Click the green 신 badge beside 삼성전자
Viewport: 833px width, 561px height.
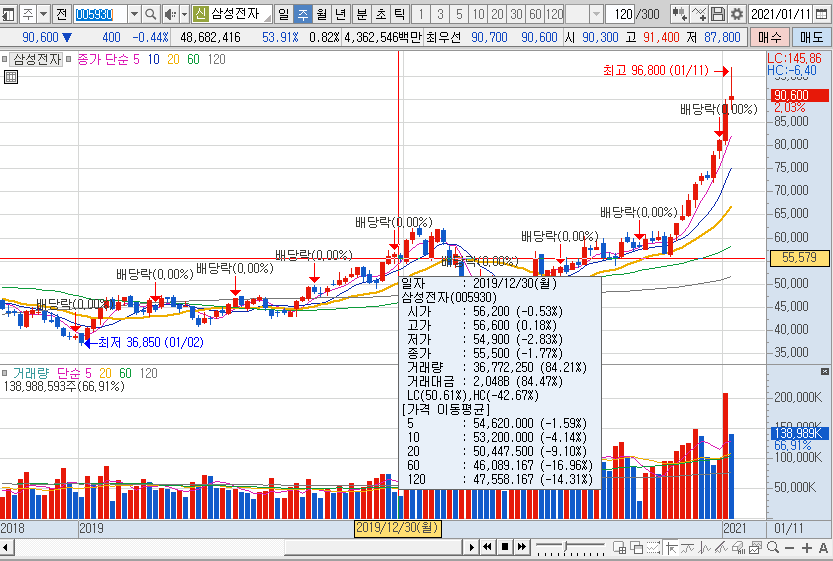[200, 14]
